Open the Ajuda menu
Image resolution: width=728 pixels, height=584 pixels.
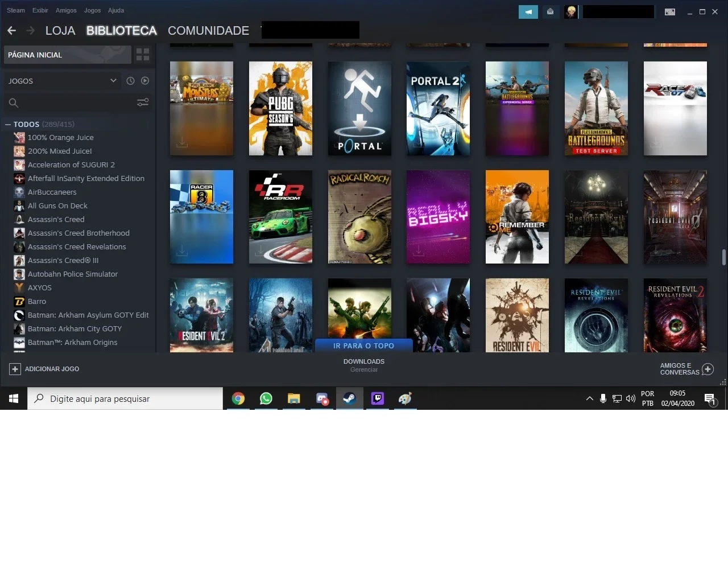pos(116,10)
